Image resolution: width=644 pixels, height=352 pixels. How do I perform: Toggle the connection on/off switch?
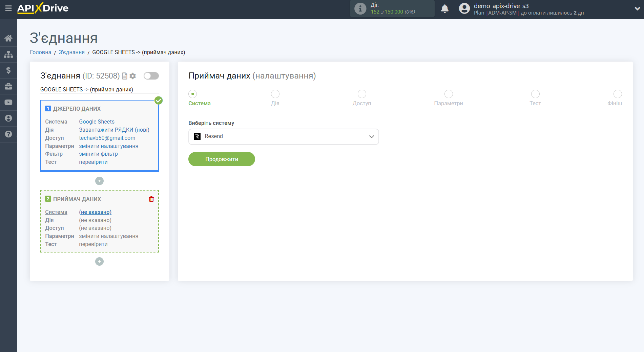pos(151,76)
